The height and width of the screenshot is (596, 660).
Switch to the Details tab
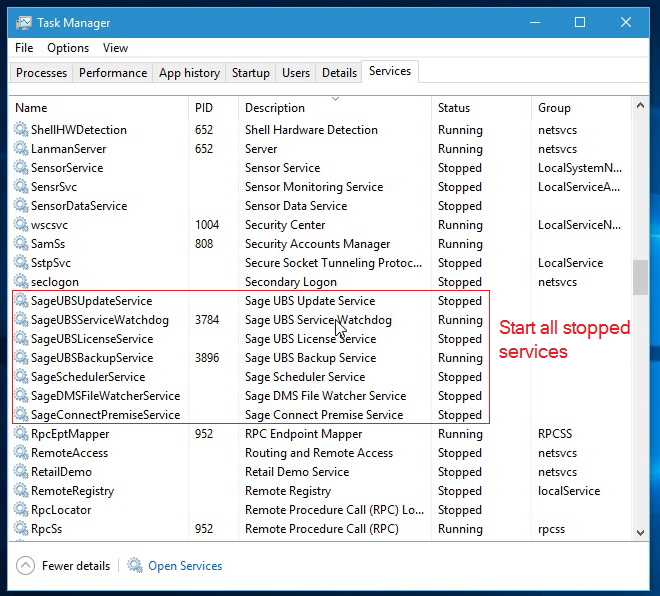coord(339,73)
